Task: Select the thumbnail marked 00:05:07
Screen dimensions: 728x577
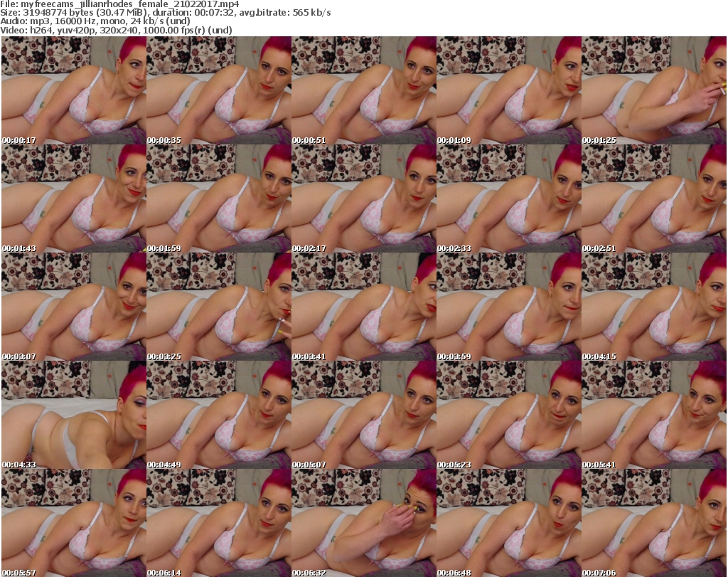Action: click(x=363, y=415)
